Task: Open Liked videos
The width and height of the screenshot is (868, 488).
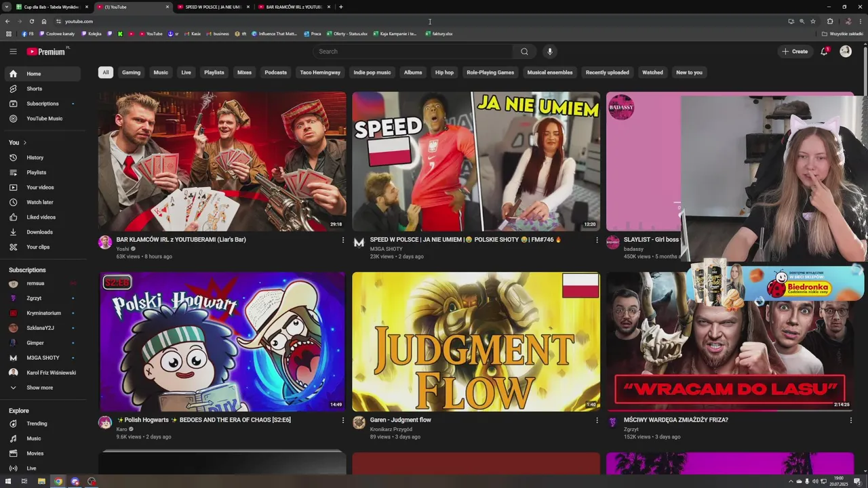Action: pos(42,218)
